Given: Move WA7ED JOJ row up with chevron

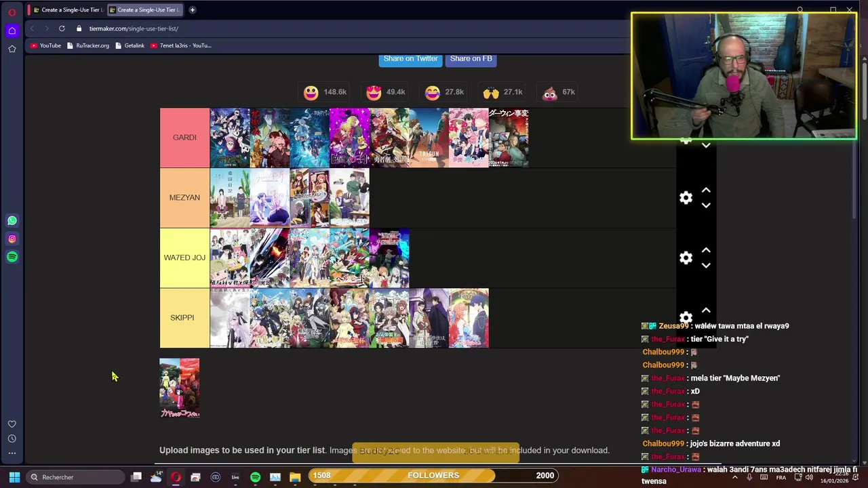Looking at the screenshot, I should pyautogui.click(x=706, y=250).
